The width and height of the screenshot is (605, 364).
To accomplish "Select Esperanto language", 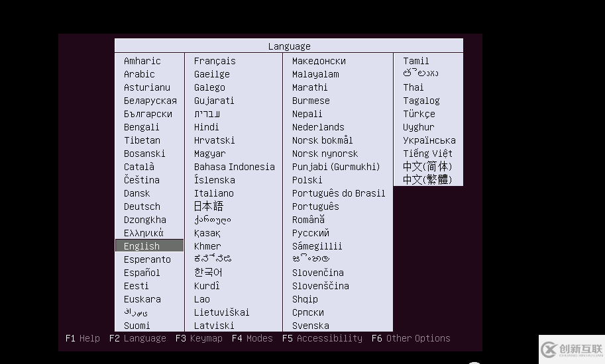I will point(147,259).
